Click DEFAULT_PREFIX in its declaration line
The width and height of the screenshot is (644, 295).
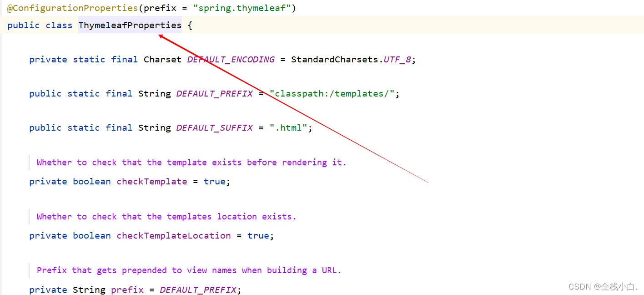point(214,93)
